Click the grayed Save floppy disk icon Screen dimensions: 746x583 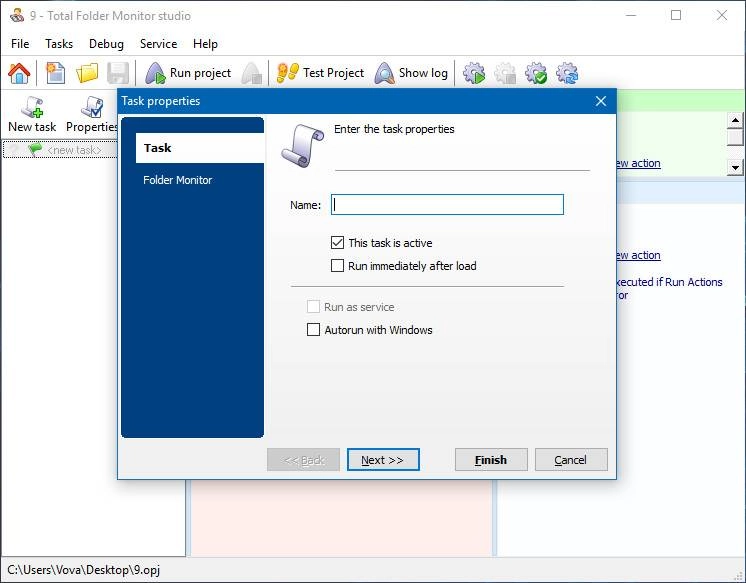[118, 73]
